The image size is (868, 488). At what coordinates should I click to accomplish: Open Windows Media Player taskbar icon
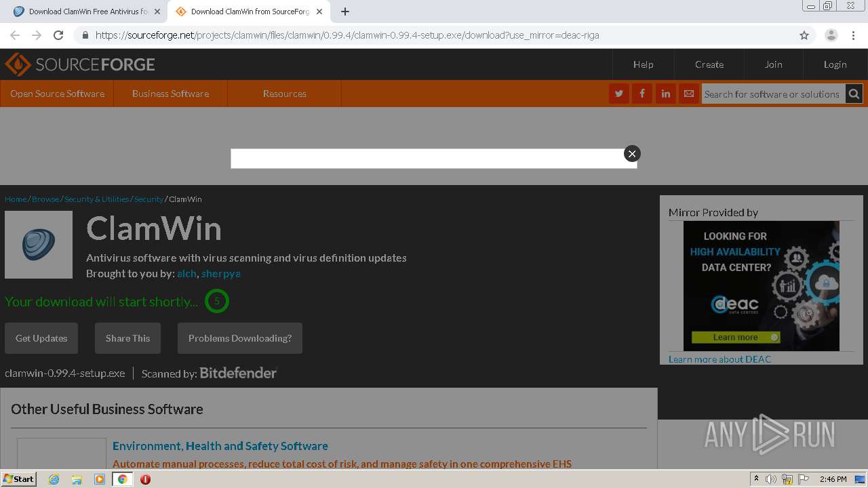coord(100,479)
